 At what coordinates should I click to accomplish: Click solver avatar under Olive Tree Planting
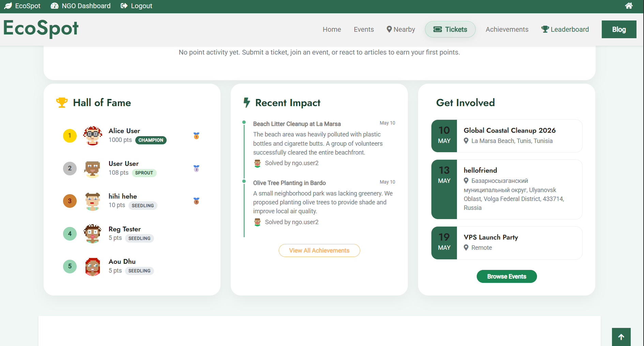(258, 222)
